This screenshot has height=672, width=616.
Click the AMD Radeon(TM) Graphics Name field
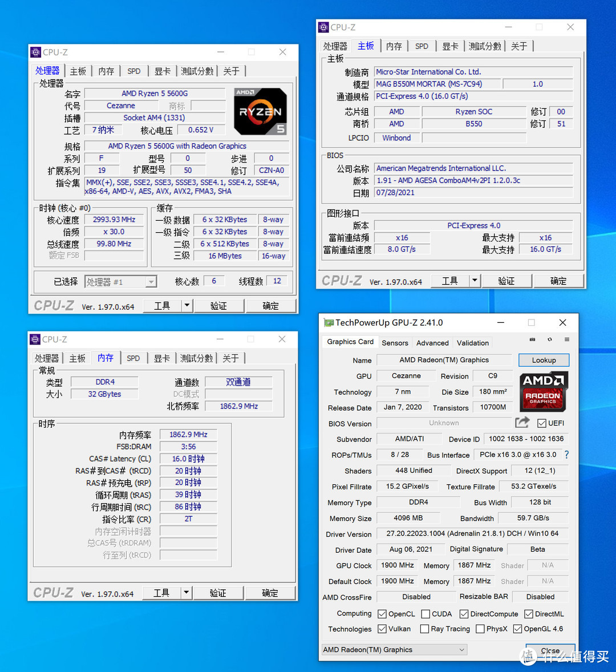click(444, 360)
